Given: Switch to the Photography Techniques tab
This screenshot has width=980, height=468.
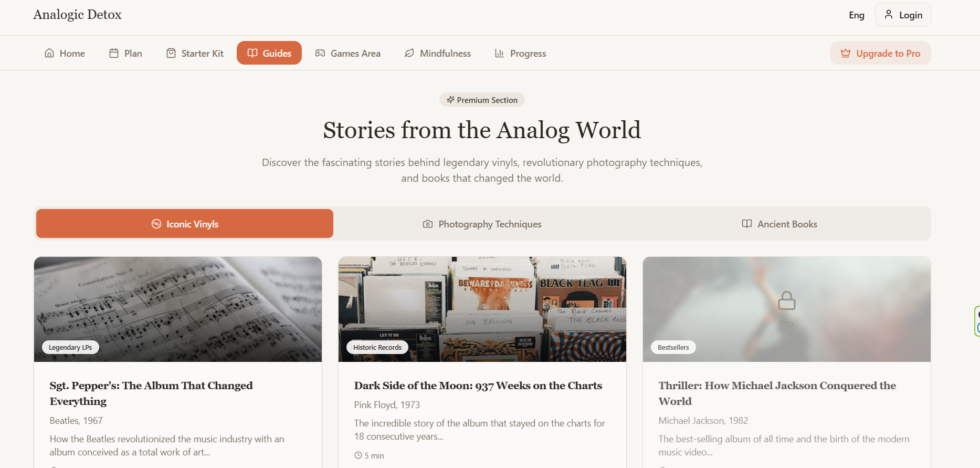Looking at the screenshot, I should coord(482,224).
